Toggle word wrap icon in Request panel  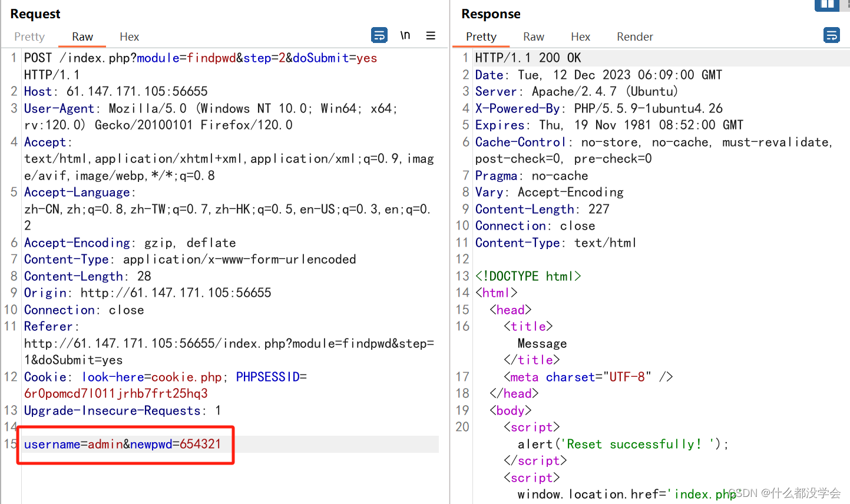click(379, 35)
